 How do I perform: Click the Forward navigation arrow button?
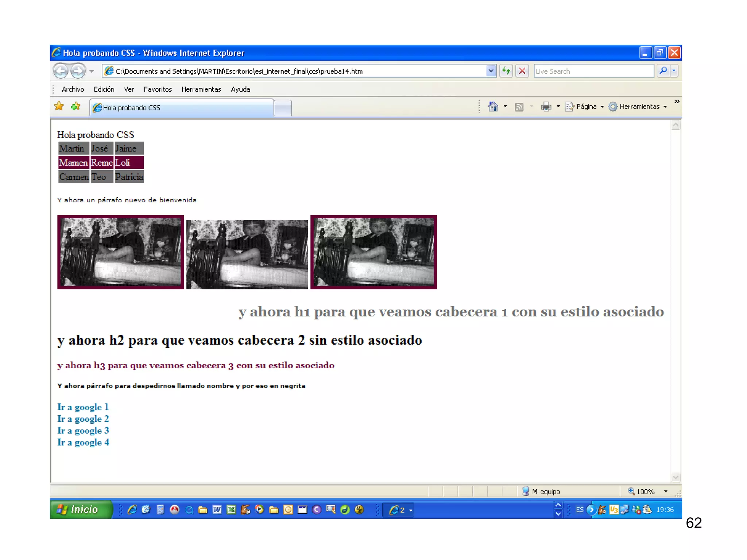tap(78, 71)
